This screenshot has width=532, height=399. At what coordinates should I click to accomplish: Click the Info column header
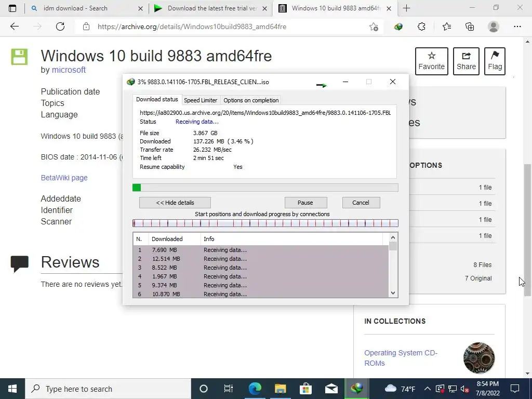[292, 239]
